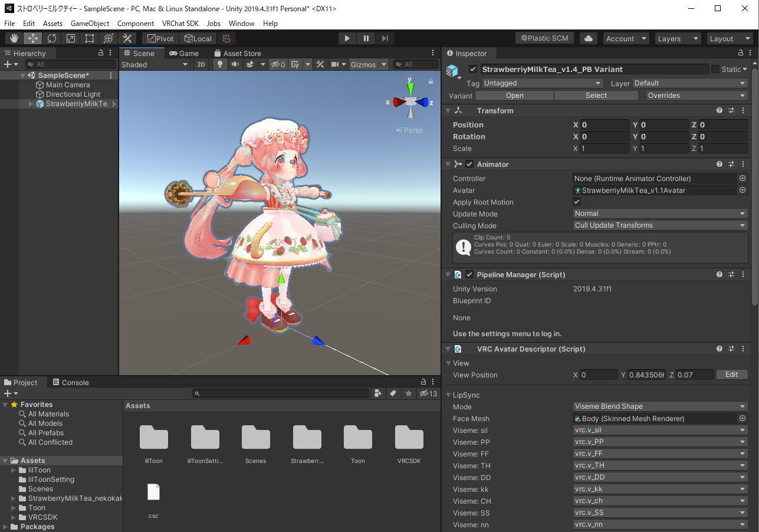759x532 pixels.
Task: Open Culling Mode dropdown
Action: [x=660, y=225]
